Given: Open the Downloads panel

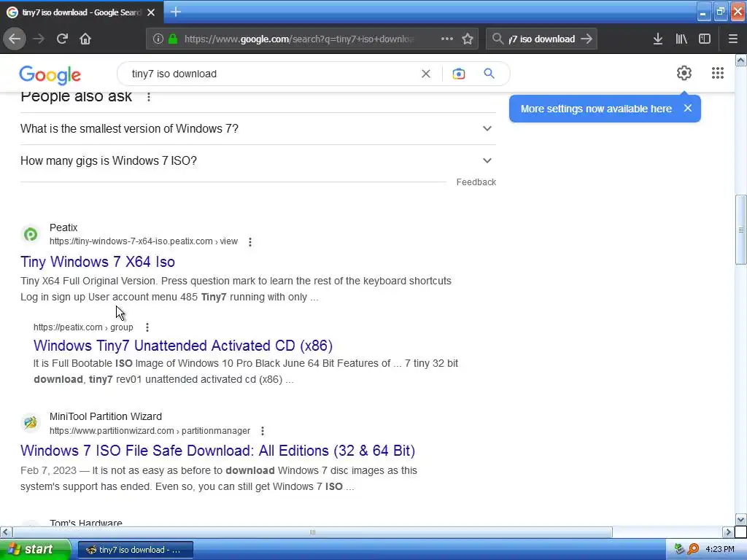Looking at the screenshot, I should pos(657,39).
